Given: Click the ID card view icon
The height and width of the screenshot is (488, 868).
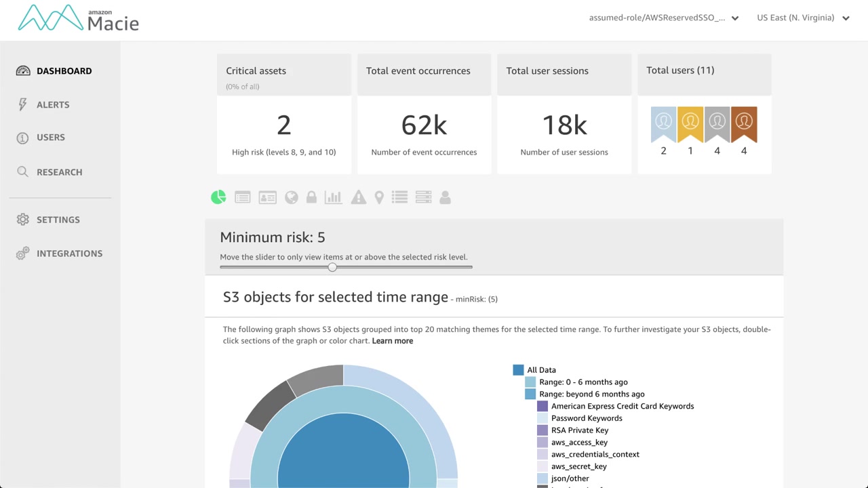Looking at the screenshot, I should (x=267, y=197).
